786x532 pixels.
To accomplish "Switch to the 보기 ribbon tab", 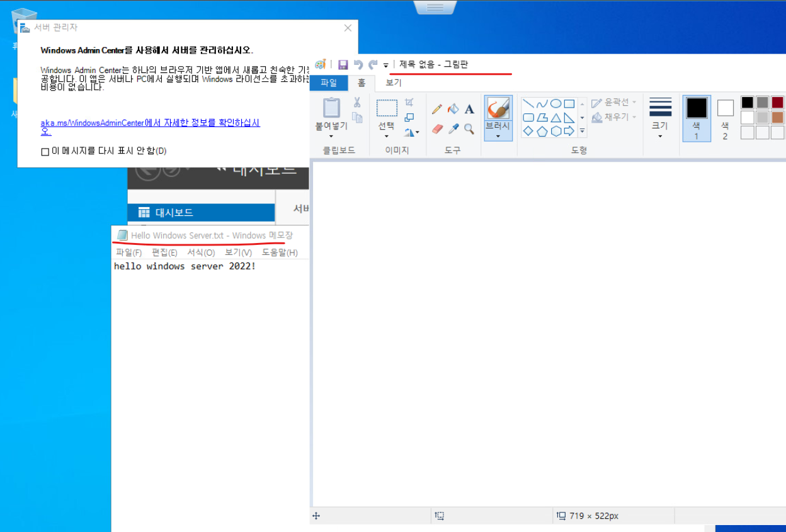I will (394, 82).
